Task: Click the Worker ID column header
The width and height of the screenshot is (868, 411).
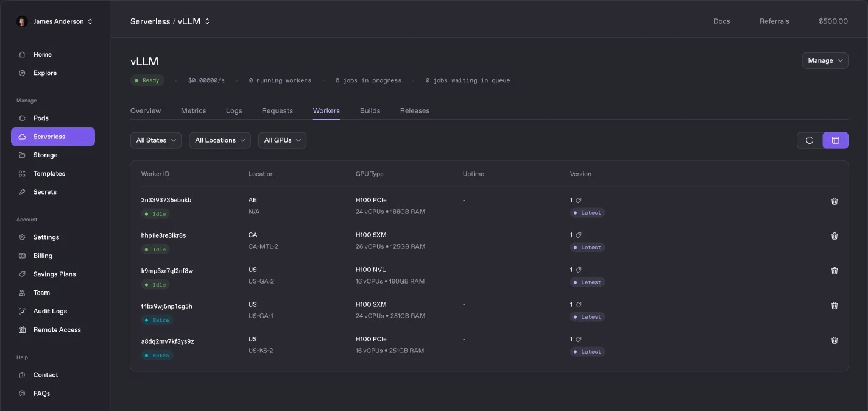Action: coord(155,174)
